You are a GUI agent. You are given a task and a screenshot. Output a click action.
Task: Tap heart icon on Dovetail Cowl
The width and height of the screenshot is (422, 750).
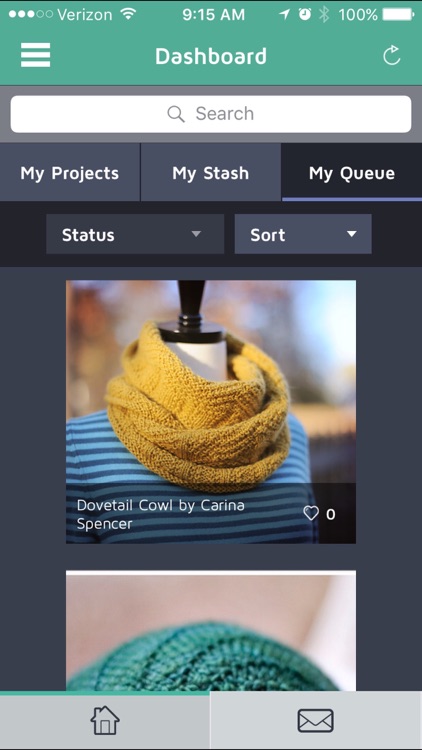pos(311,514)
